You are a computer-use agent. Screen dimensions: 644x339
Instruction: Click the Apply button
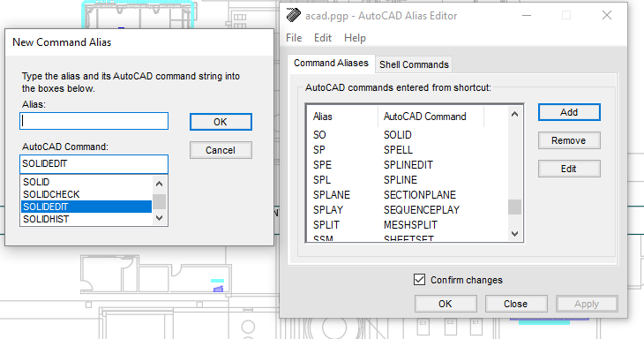tap(587, 304)
